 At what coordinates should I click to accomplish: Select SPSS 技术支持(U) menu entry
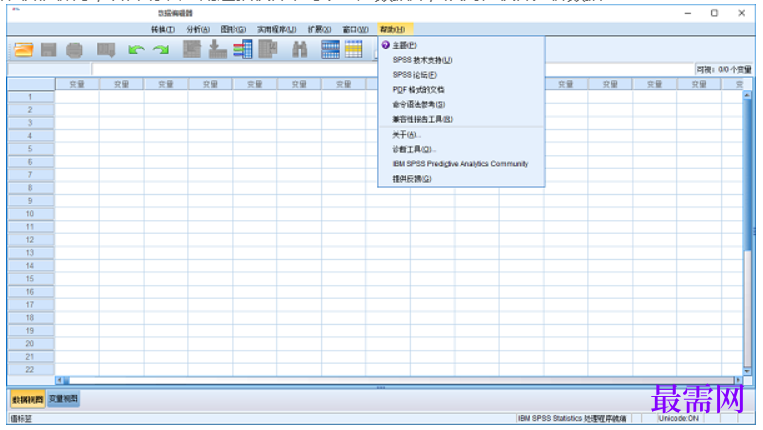tap(461, 60)
